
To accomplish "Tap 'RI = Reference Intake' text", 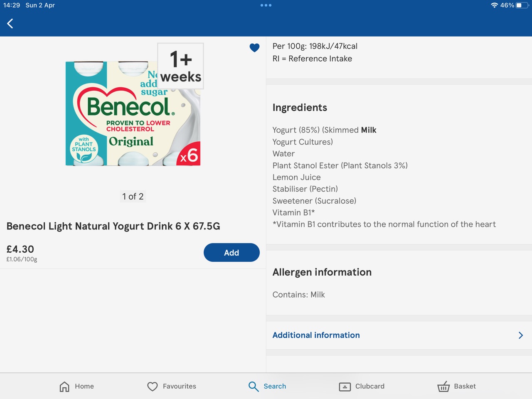I will pyautogui.click(x=312, y=59).
